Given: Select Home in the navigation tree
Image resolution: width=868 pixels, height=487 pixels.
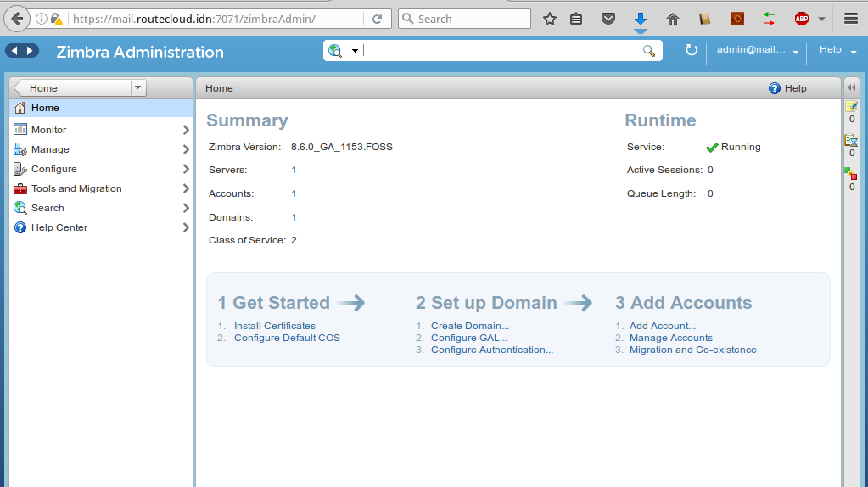Looking at the screenshot, I should coord(101,108).
